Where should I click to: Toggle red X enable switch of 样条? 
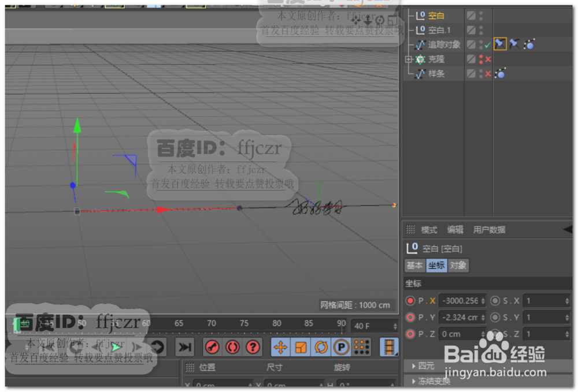[488, 74]
